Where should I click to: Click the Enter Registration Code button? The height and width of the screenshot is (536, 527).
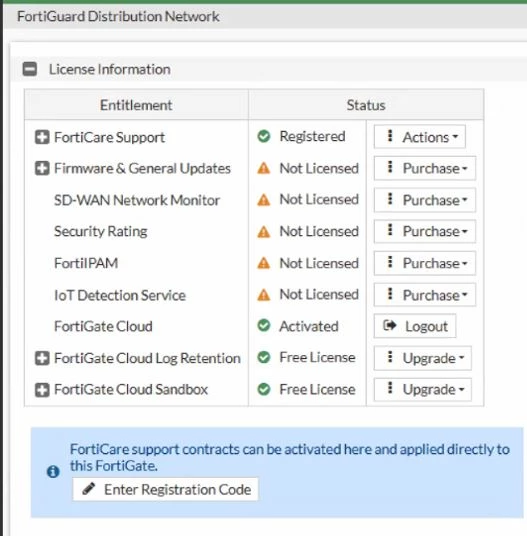pos(165,490)
